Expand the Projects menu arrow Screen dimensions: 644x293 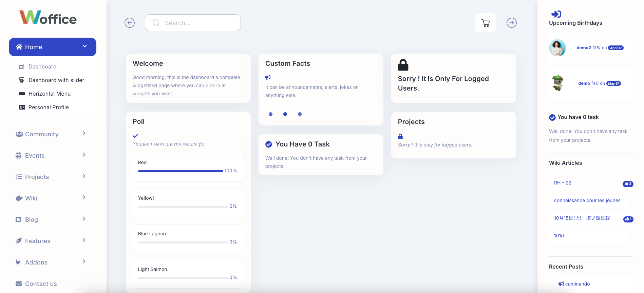(x=84, y=176)
